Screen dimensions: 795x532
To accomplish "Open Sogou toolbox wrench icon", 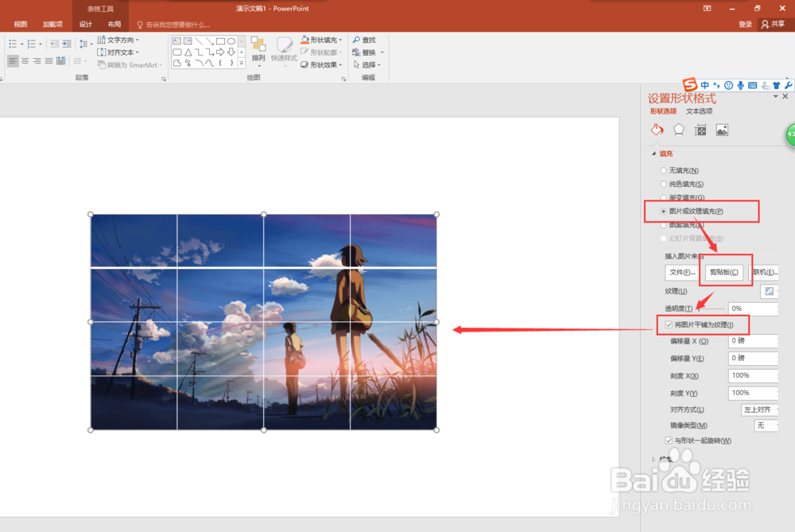I will pyautogui.click(x=788, y=85).
